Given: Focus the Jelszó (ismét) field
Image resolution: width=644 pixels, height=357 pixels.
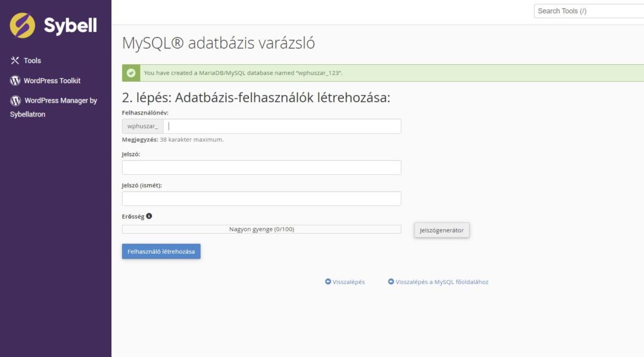Looking at the screenshot, I should click(x=262, y=199).
